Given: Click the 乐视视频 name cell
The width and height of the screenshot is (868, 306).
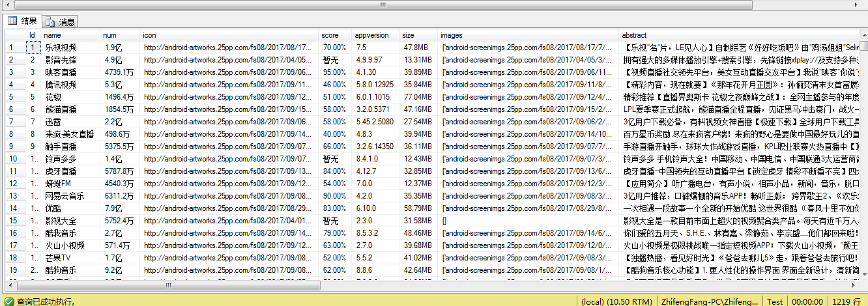Looking at the screenshot, I should click(x=71, y=48).
